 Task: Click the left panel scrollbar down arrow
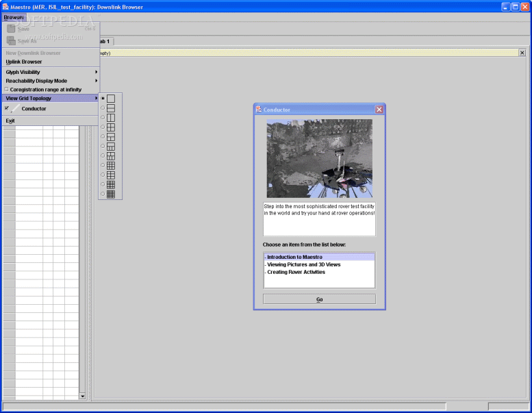(82, 396)
